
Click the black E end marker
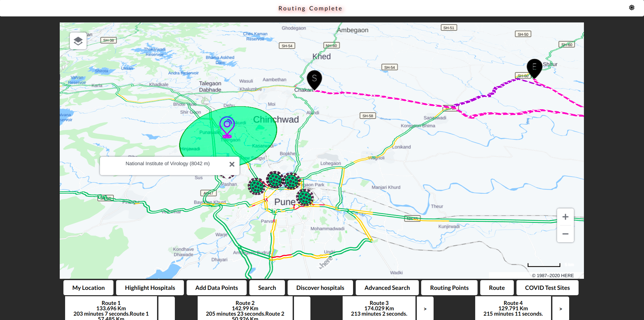[534, 69]
